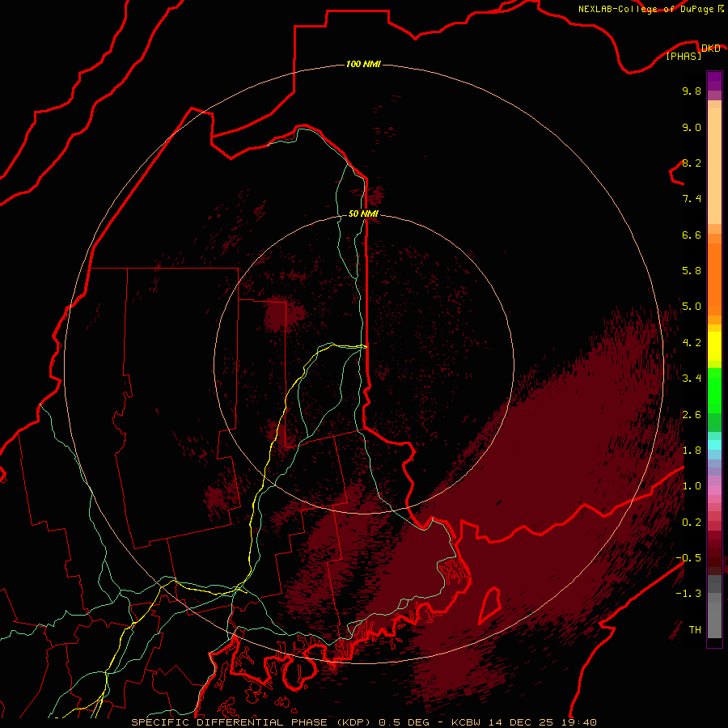Image resolution: width=728 pixels, height=728 pixels.
Task: Pick the cyan band on the color bar
Action: point(714,444)
